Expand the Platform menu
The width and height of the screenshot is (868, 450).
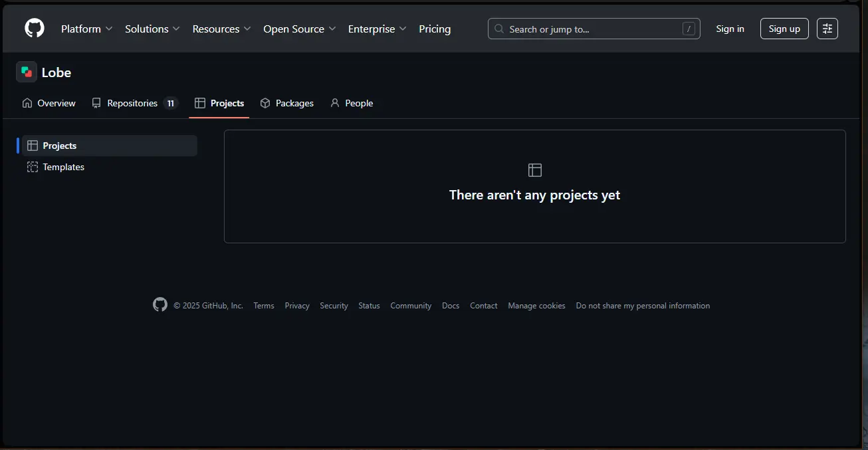coord(87,29)
